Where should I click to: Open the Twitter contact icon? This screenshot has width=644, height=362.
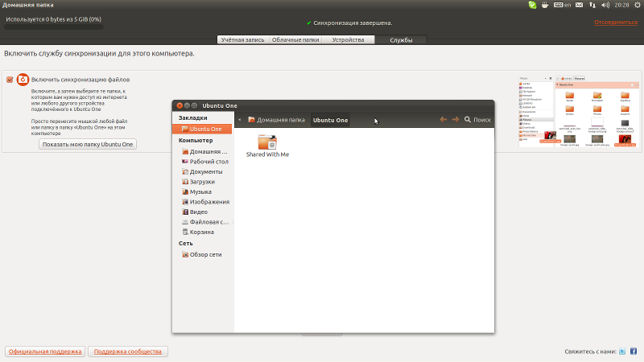(622, 352)
